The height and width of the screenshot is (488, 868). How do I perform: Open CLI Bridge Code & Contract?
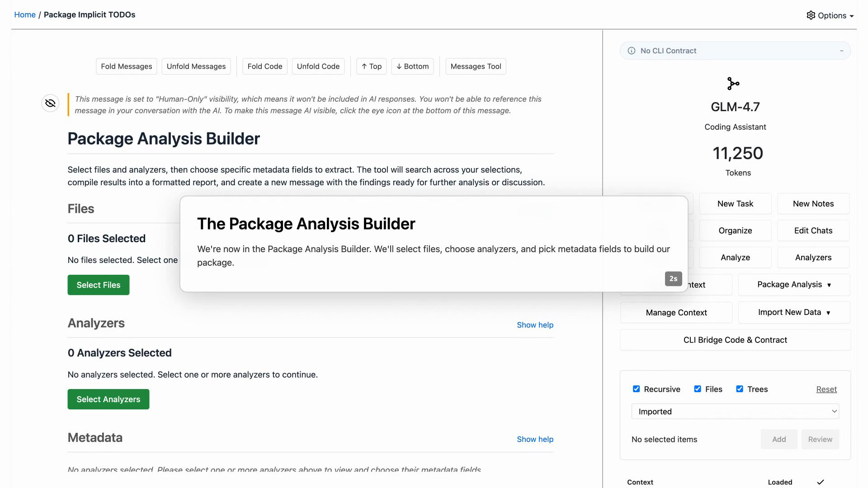click(736, 340)
